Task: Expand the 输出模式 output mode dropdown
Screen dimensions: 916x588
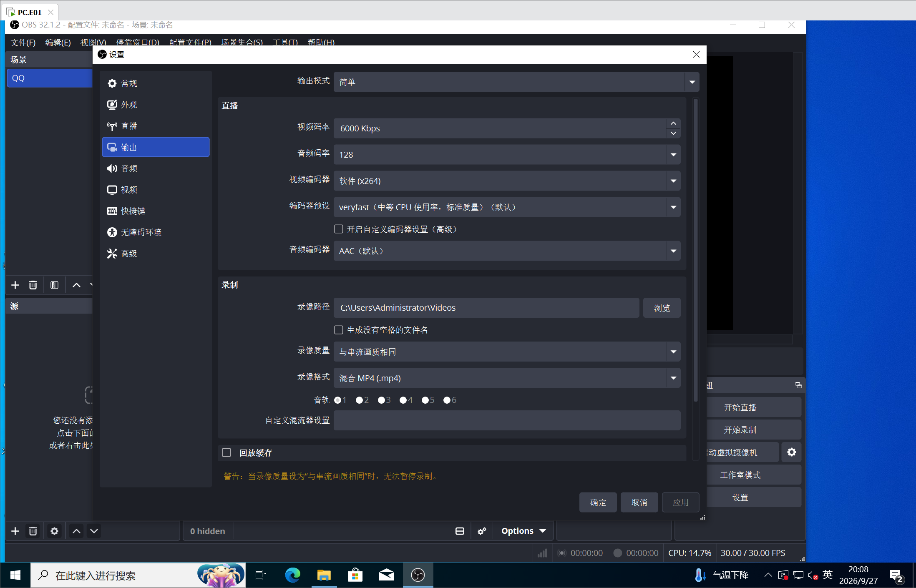Action: click(516, 82)
